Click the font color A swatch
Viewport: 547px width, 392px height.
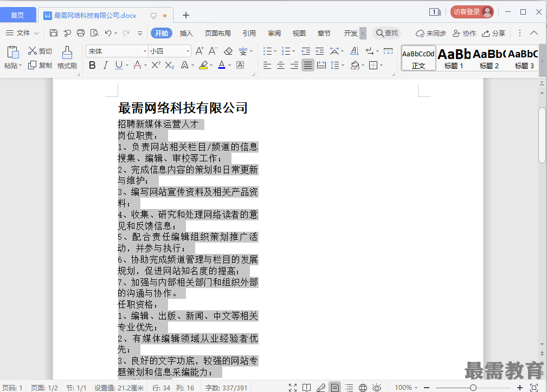click(x=222, y=65)
